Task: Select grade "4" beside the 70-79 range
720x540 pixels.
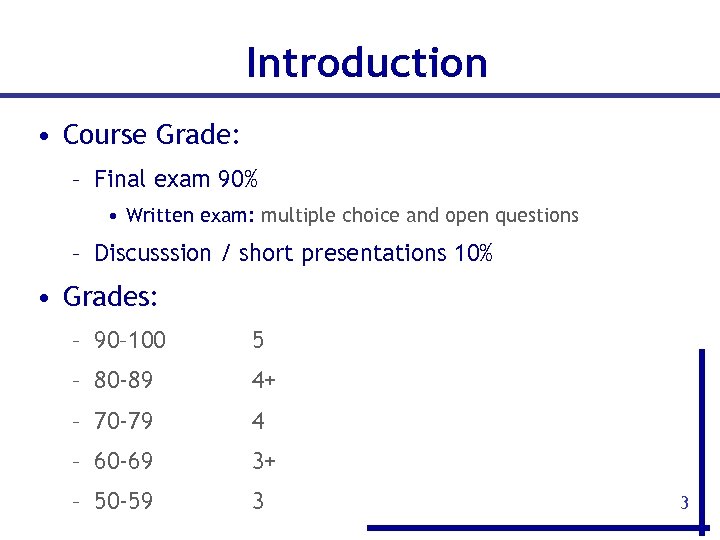Action: tap(258, 421)
